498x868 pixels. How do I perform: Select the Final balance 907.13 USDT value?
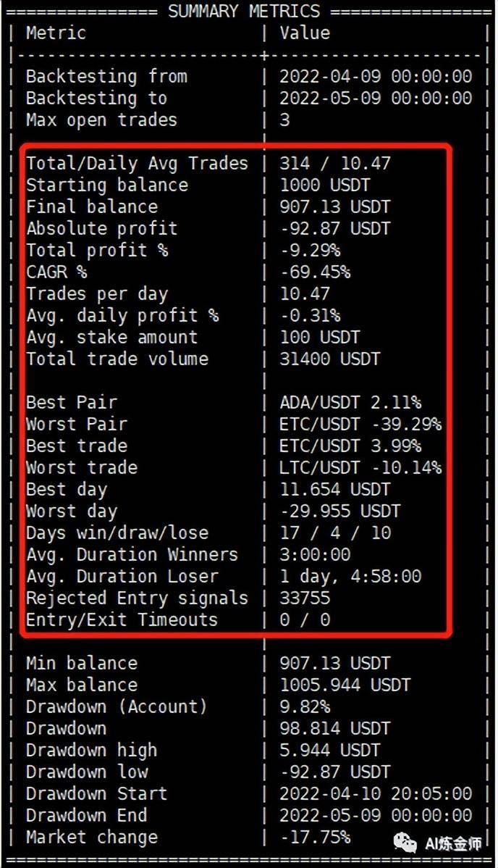click(334, 207)
